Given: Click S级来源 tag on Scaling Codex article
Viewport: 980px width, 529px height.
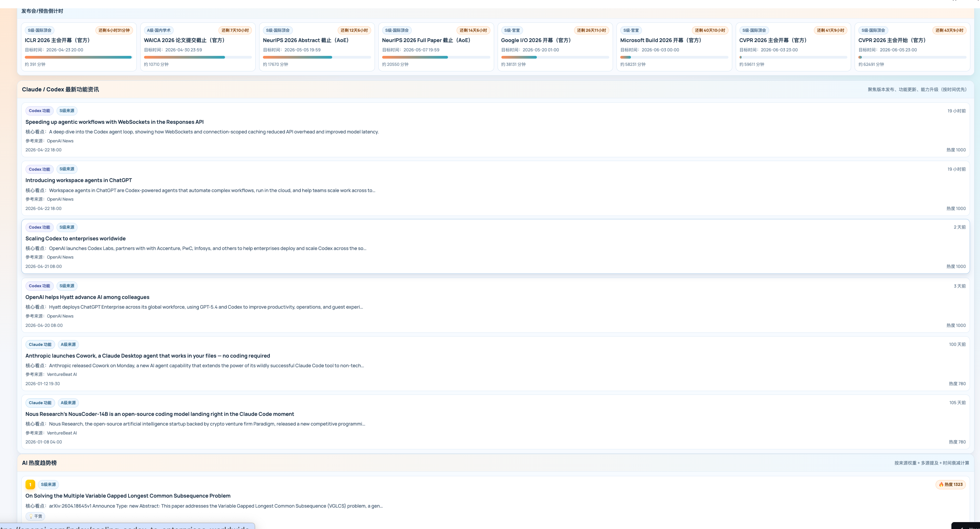Looking at the screenshot, I should (67, 227).
